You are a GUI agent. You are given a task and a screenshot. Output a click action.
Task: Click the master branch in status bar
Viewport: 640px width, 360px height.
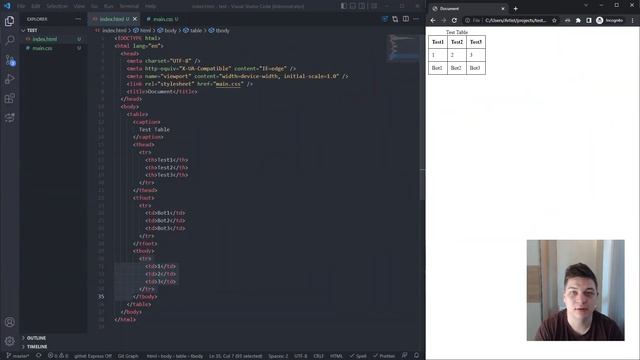click(18, 356)
